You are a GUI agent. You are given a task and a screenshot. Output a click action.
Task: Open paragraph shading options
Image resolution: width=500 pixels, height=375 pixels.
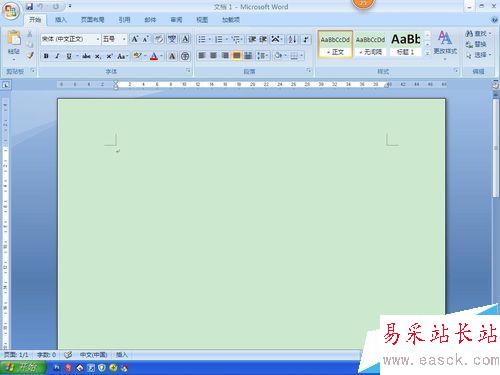[279, 55]
